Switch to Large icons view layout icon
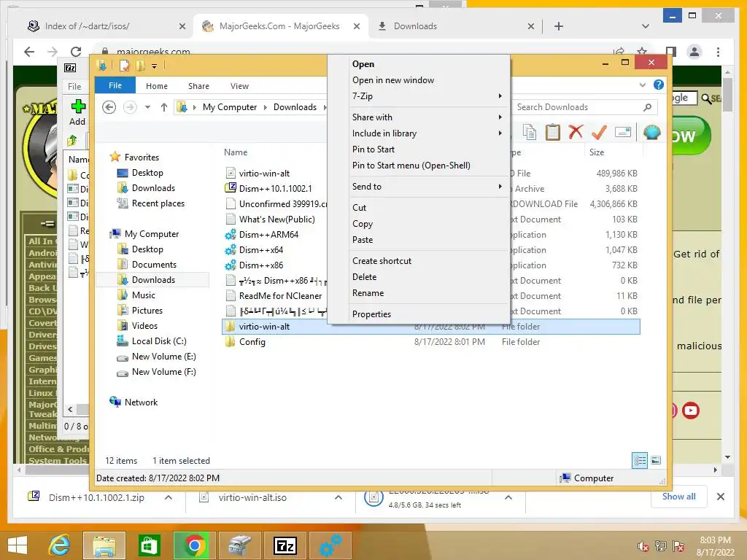 pos(656,461)
